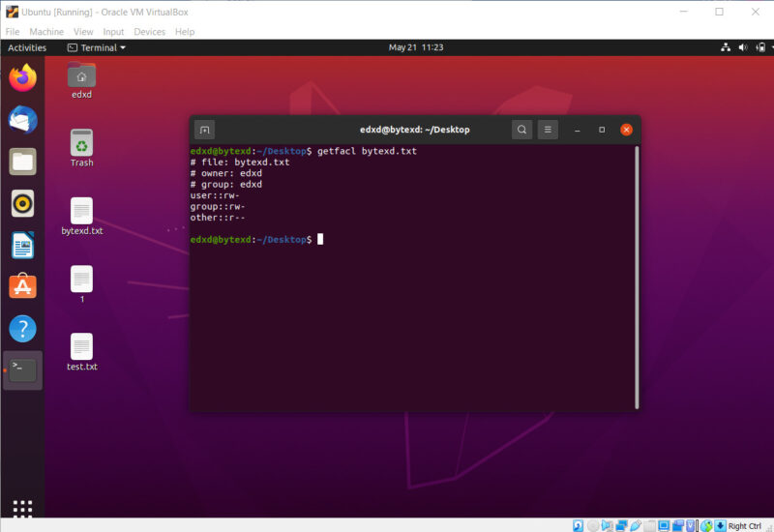
Task: Open the May 21 clock calendar
Action: [416, 47]
